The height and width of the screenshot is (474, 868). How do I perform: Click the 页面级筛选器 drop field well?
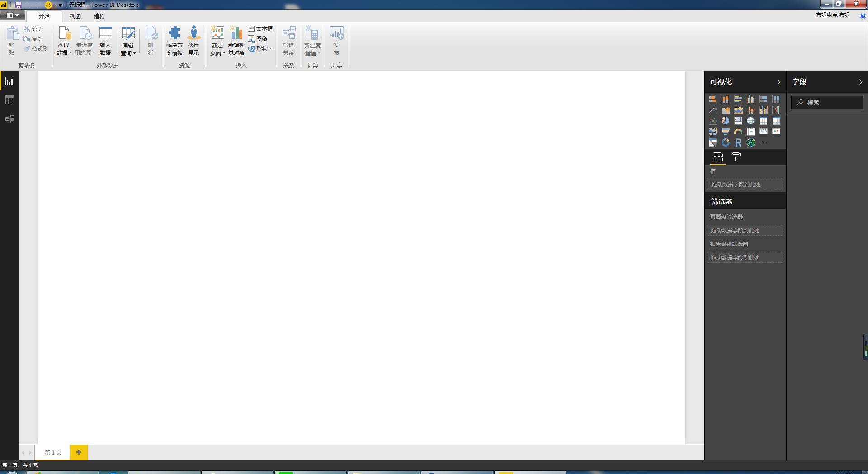[745, 230]
